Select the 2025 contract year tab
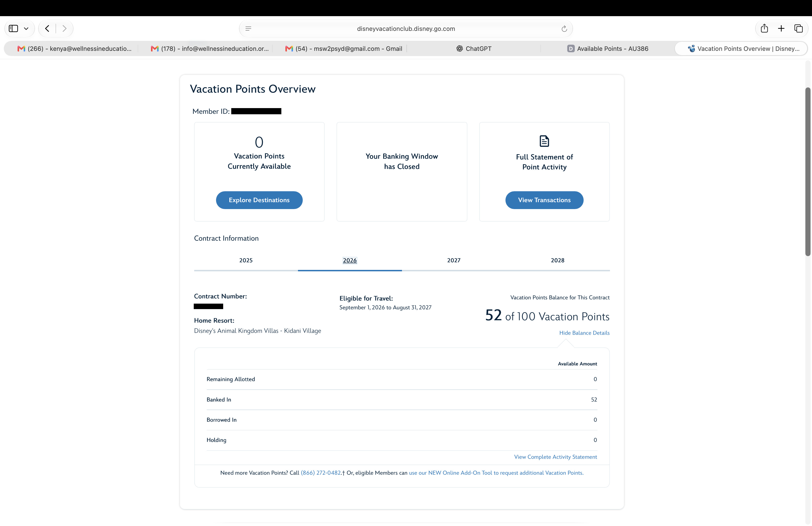 coord(246,260)
